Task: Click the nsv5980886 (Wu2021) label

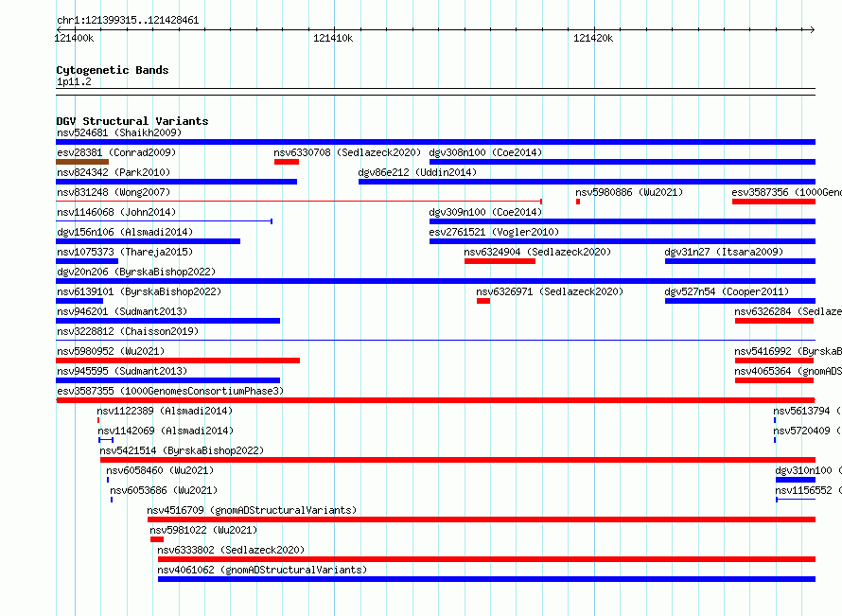Action: (629, 192)
